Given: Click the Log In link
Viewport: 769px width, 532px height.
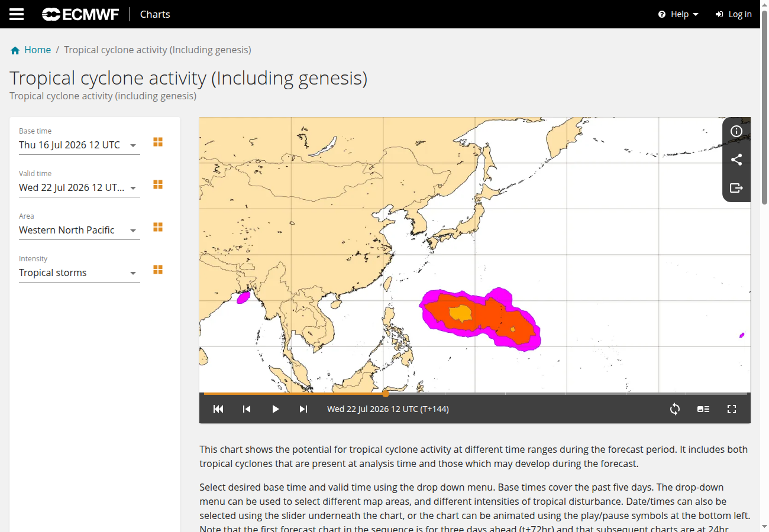Looking at the screenshot, I should 734,14.
